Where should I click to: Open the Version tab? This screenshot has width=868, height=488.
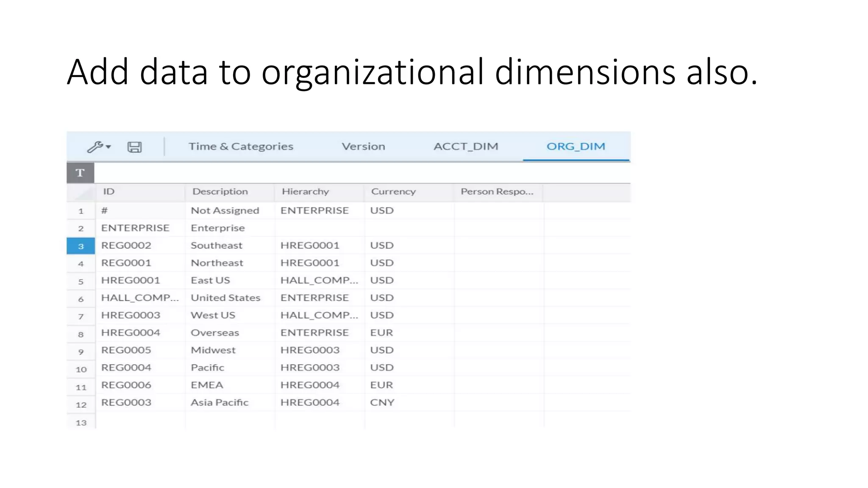363,147
